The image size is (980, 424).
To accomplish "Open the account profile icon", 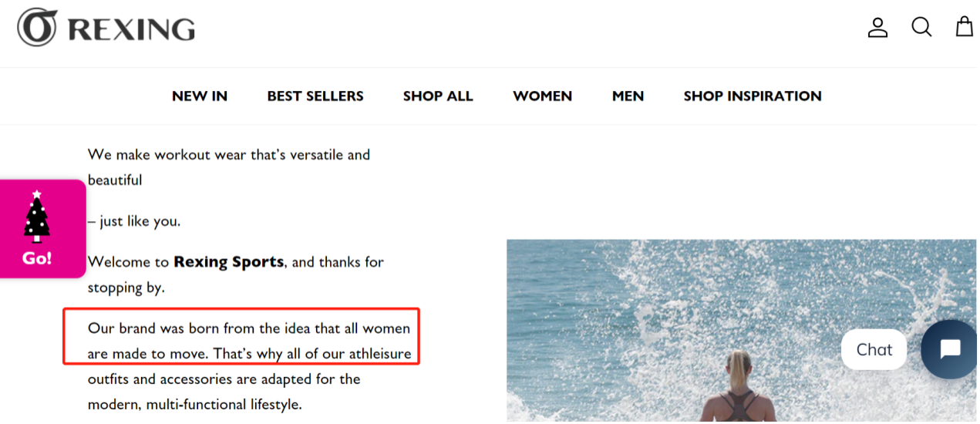I will tap(877, 28).
